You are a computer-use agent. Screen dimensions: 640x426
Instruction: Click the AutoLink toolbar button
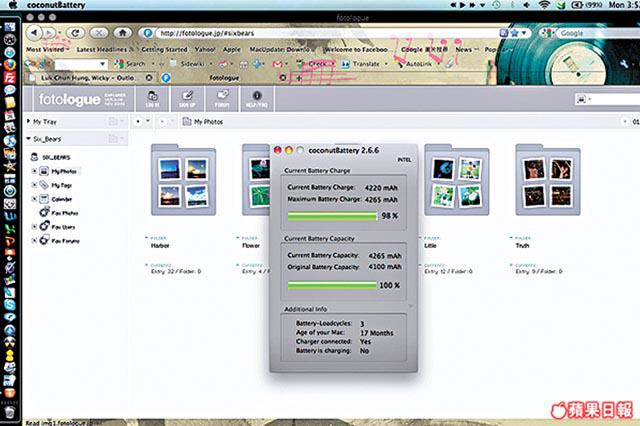tap(414, 64)
